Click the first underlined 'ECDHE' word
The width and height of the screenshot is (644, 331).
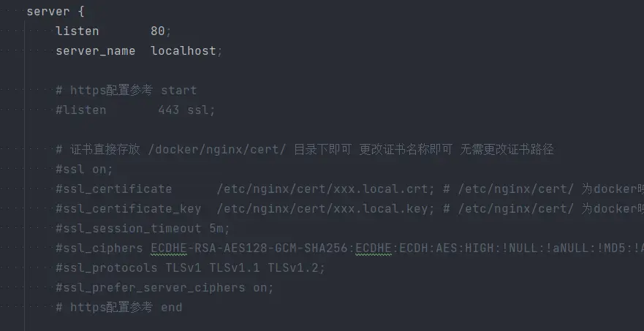169,248
